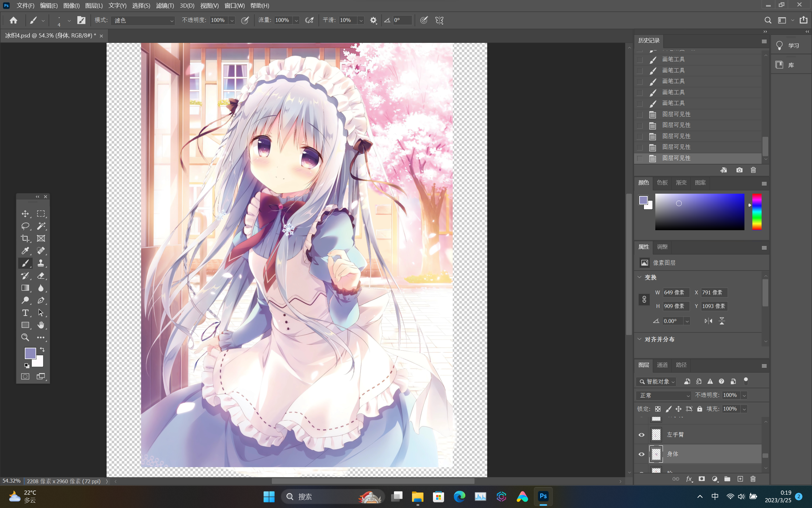Image resolution: width=812 pixels, height=508 pixels.
Task: Select the Frame tool
Action: pos(41,238)
